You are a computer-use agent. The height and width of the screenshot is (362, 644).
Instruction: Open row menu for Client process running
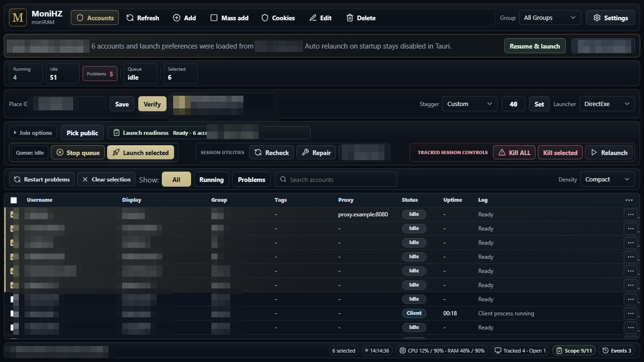tap(630, 313)
